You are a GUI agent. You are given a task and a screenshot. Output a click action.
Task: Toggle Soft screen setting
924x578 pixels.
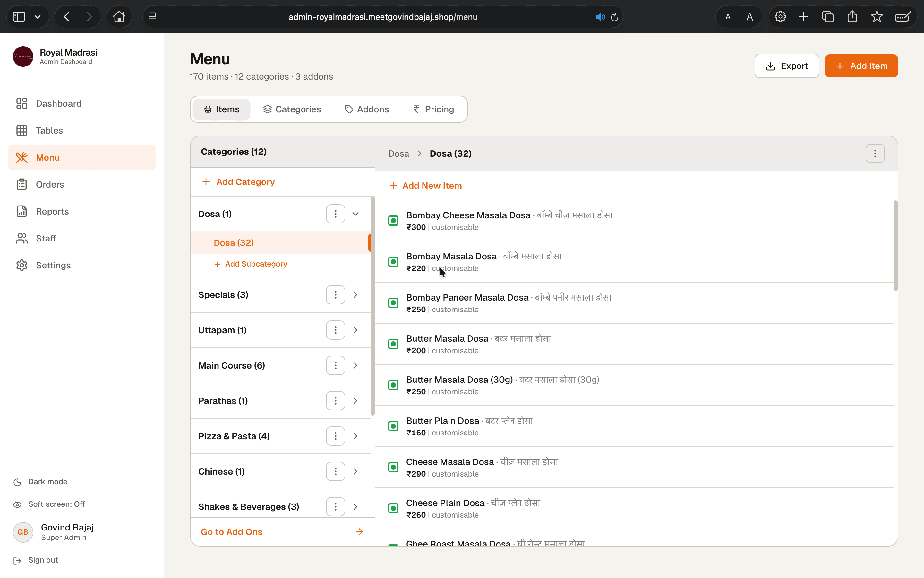coord(49,504)
